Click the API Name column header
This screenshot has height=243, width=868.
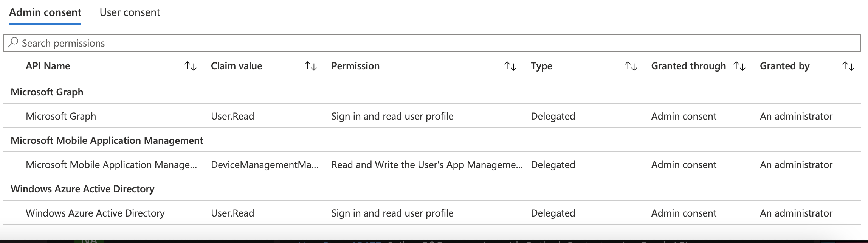[48, 66]
